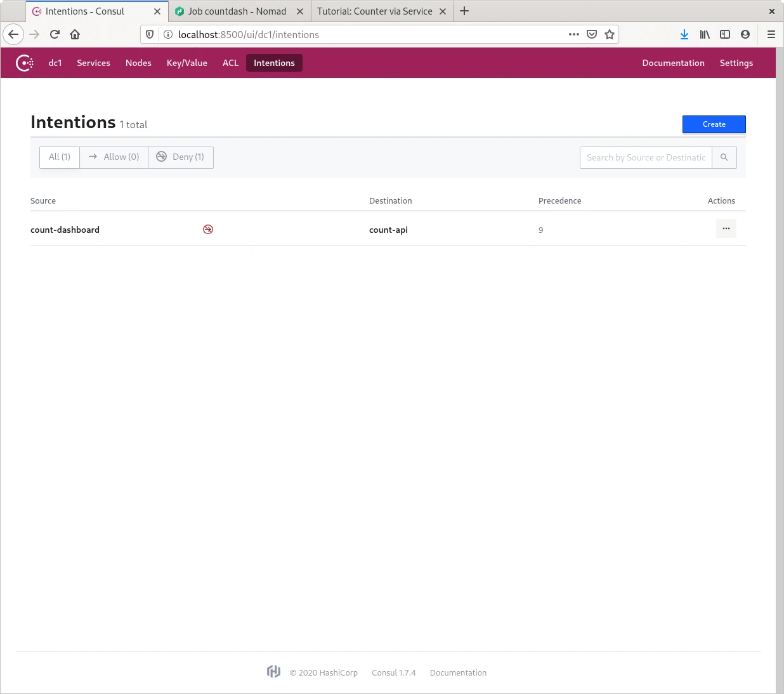Open the dc1 datacenter selector
Viewport: 784px width, 694px height.
[55, 63]
